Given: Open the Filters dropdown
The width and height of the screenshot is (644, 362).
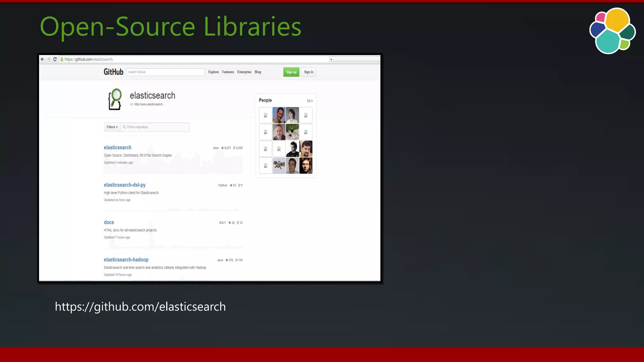Looking at the screenshot, I should point(112,127).
